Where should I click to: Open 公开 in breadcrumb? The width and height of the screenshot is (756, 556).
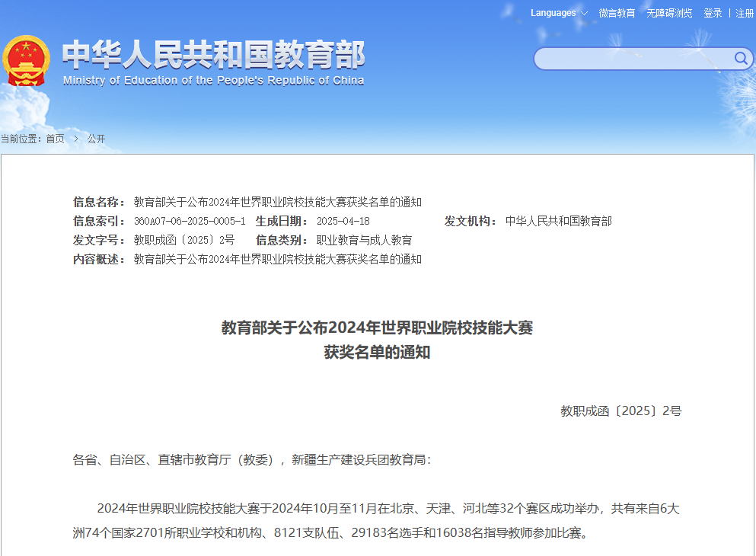96,139
